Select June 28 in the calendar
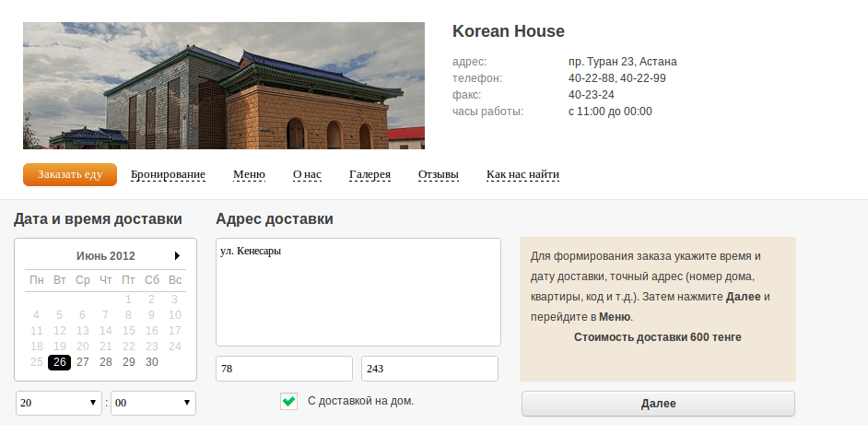 coord(106,362)
